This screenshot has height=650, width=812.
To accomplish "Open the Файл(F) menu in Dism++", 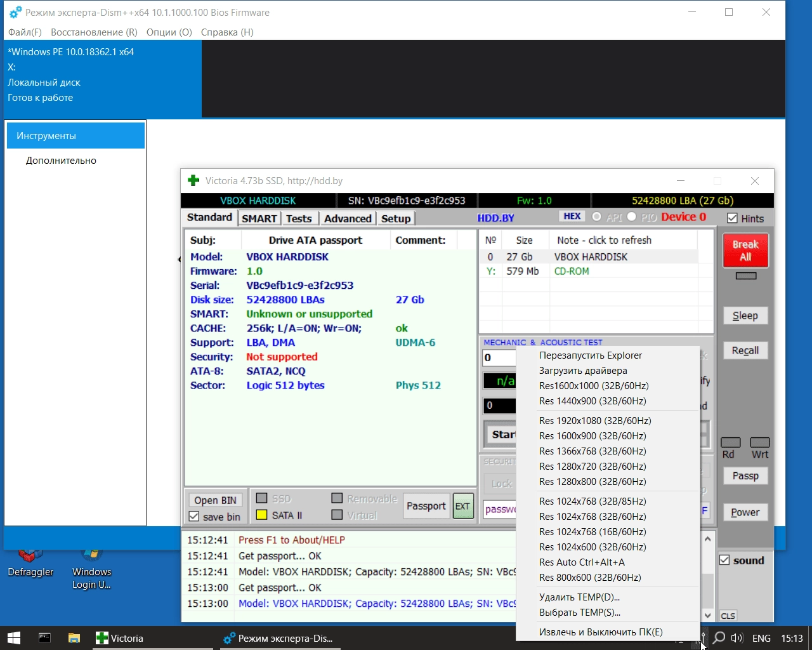I will click(x=25, y=32).
